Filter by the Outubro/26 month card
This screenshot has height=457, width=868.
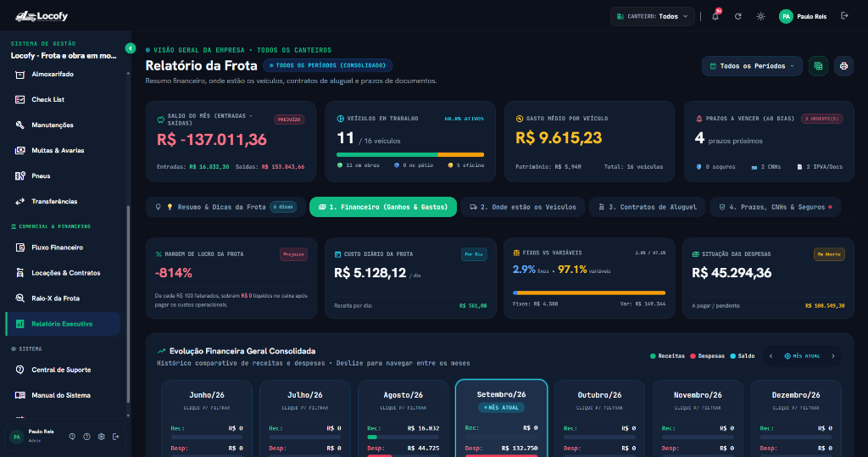coord(599,419)
